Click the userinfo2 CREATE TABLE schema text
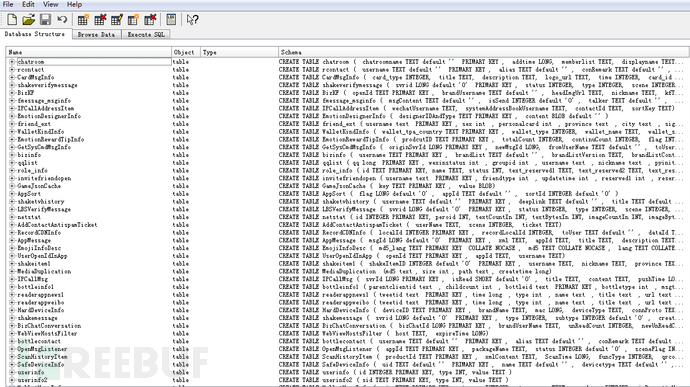The height and width of the screenshot is (387, 690). [x=394, y=380]
